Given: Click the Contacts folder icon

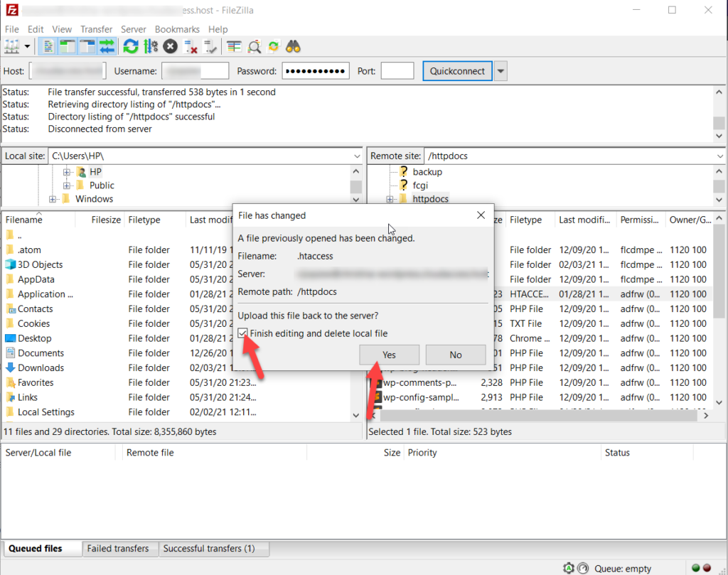Looking at the screenshot, I should click(x=10, y=308).
